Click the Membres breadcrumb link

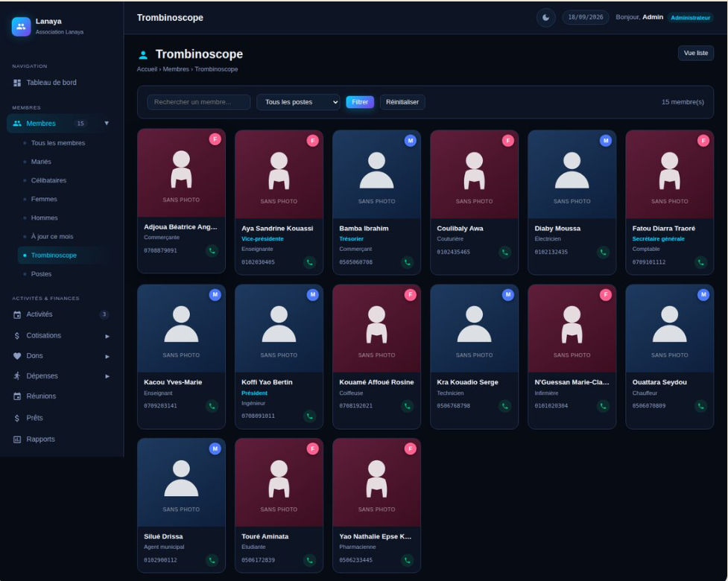pyautogui.click(x=176, y=69)
